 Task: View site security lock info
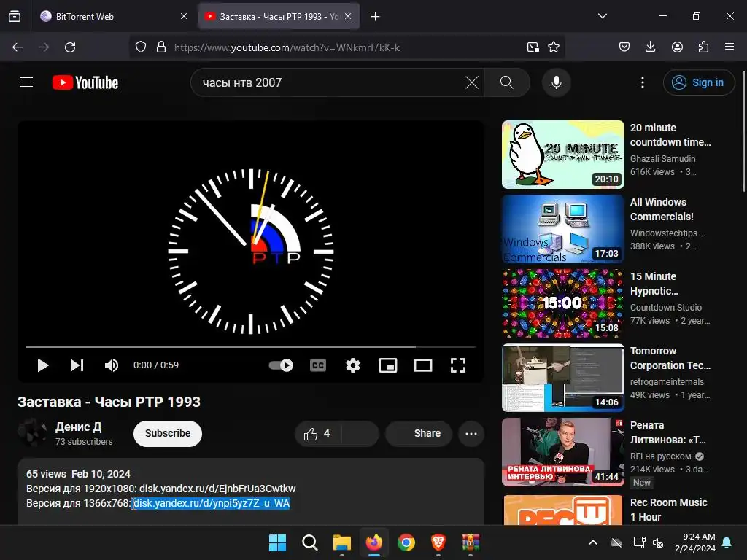tap(161, 47)
